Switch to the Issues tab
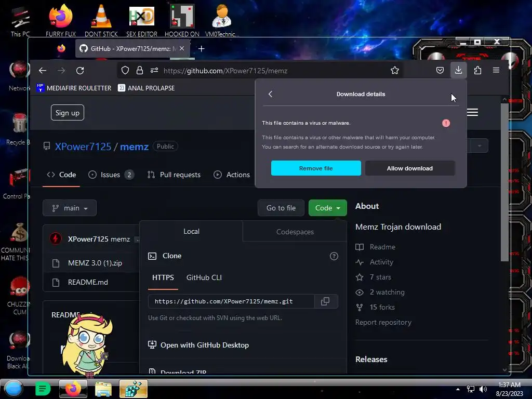The width and height of the screenshot is (532, 399). click(111, 175)
